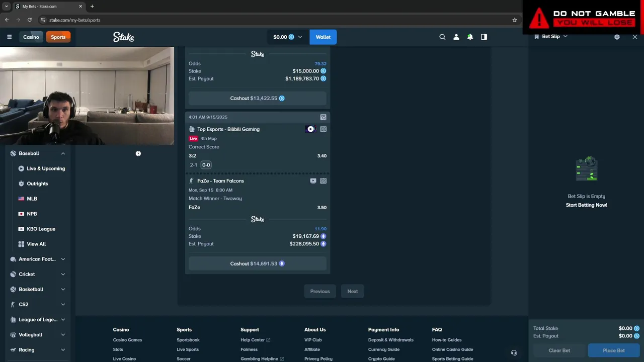This screenshot has height=362, width=644.
Task: Open the Wallet
Action: (x=323, y=37)
